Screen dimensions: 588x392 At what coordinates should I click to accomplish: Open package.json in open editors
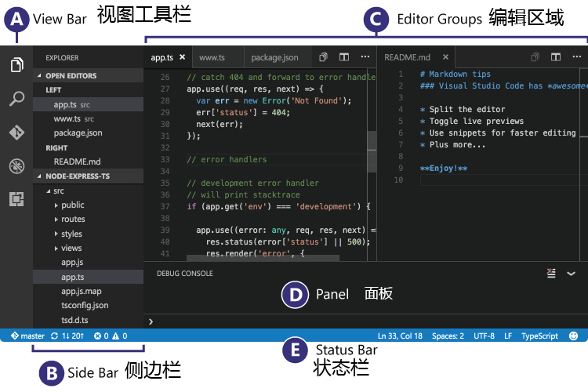tap(88, 132)
